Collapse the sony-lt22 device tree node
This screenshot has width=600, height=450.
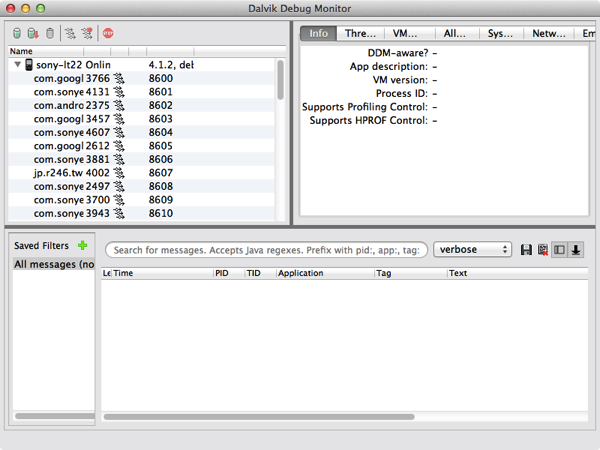click(18, 64)
